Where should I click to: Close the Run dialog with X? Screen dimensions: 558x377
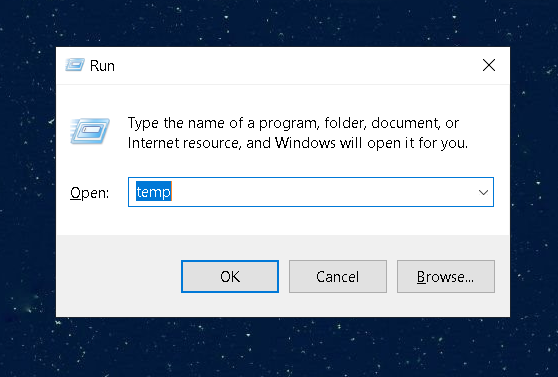(x=489, y=65)
